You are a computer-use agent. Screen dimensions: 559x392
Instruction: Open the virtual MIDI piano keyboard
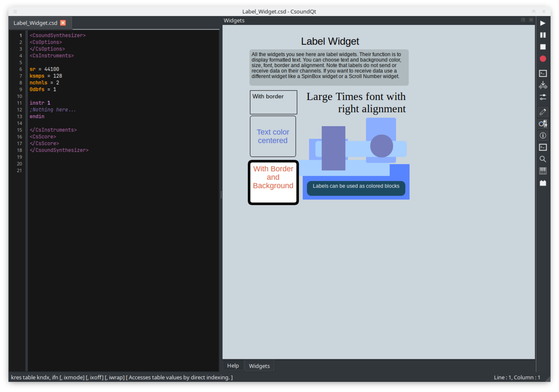543,171
